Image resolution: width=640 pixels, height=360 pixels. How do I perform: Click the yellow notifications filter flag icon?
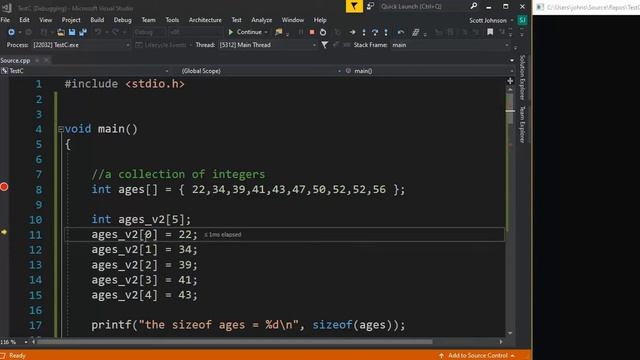point(354,6)
